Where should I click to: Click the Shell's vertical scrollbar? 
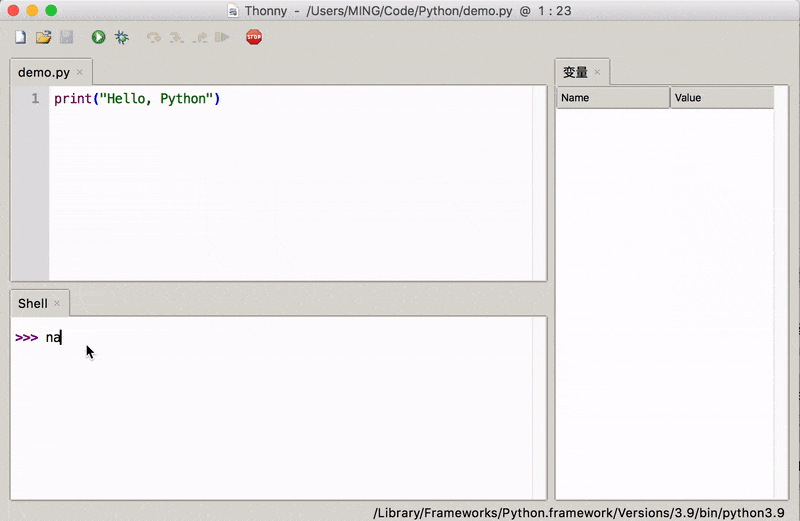[x=539, y=408]
